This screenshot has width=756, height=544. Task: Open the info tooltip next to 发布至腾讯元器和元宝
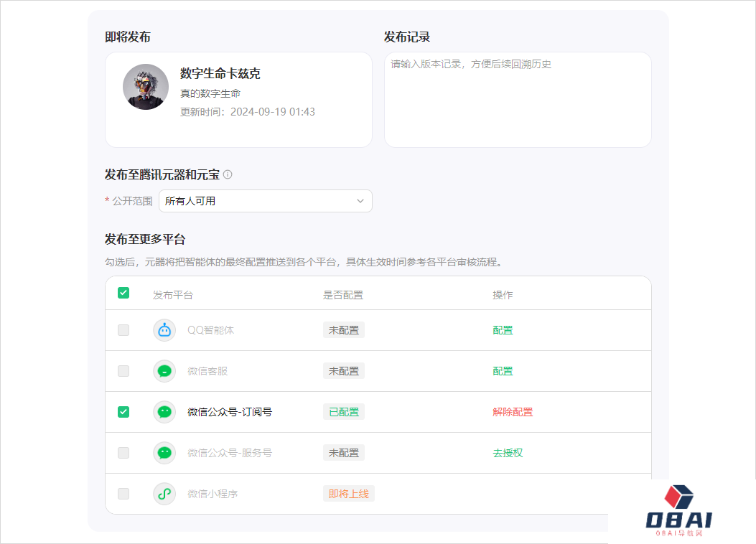228,174
